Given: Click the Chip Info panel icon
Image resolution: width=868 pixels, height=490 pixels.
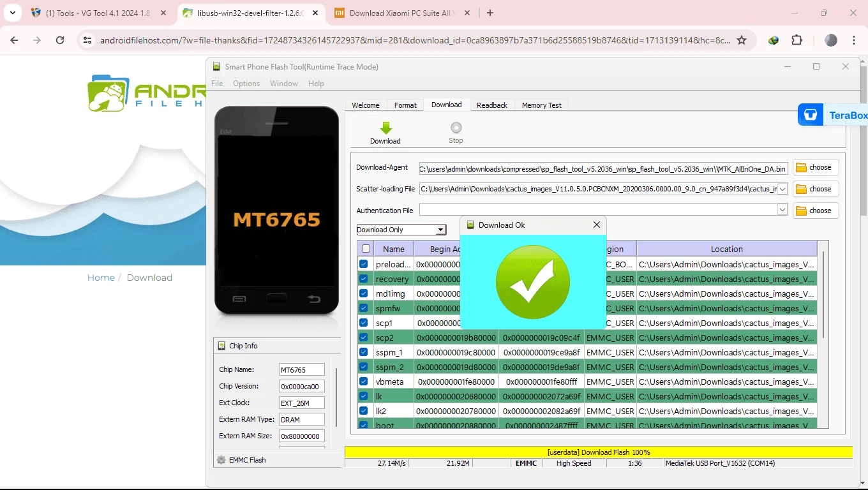Looking at the screenshot, I should 221,346.
